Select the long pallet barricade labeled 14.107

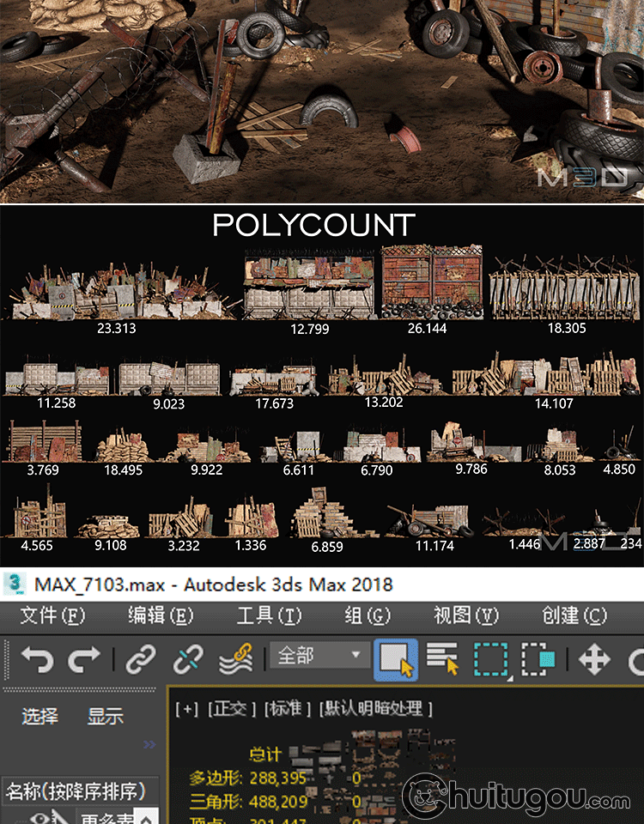click(545, 373)
